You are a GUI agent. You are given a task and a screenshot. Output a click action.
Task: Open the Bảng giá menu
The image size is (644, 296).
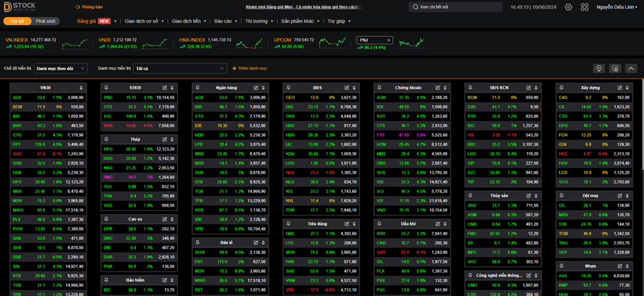tap(97, 21)
